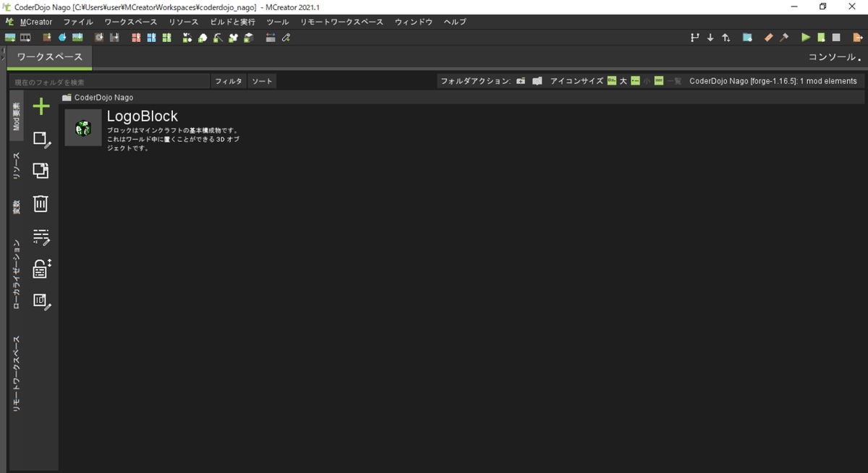Export the mod file with the orange export icon
Screen dimensions: 868x473
pos(856,38)
